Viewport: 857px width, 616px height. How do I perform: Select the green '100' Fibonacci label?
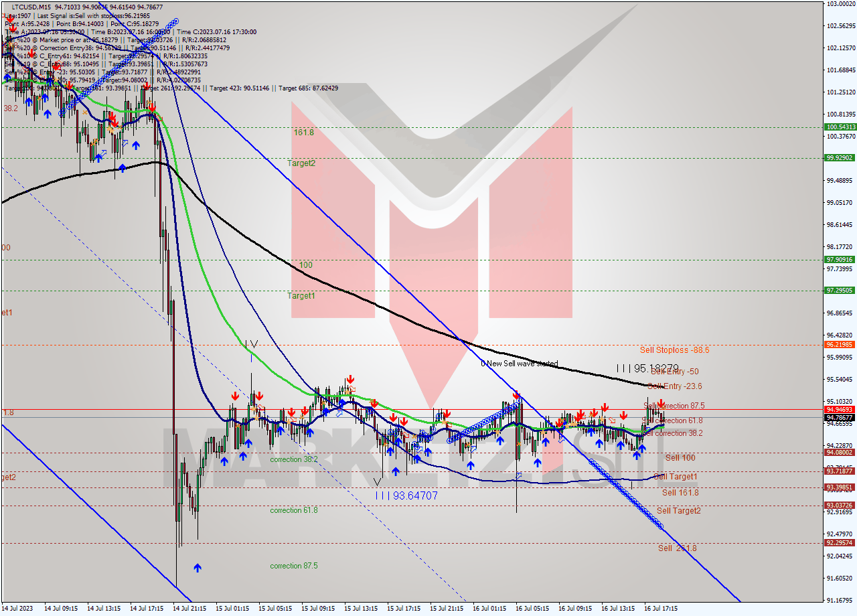(x=306, y=265)
